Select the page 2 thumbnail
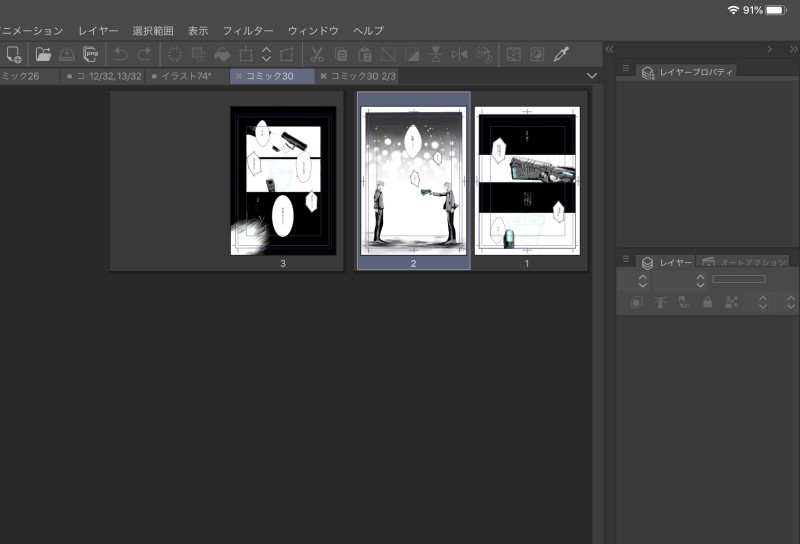This screenshot has height=544, width=800. click(x=413, y=181)
